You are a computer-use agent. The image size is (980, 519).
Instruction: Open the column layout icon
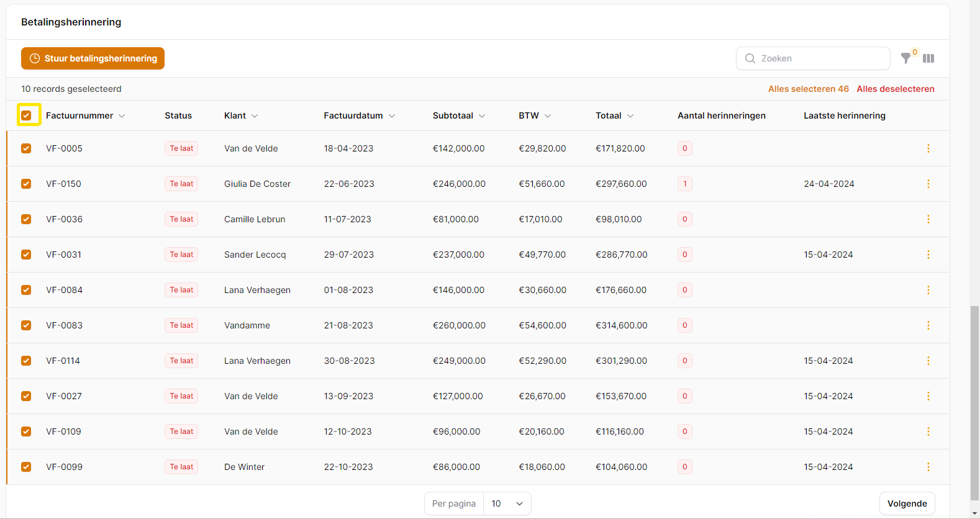928,58
